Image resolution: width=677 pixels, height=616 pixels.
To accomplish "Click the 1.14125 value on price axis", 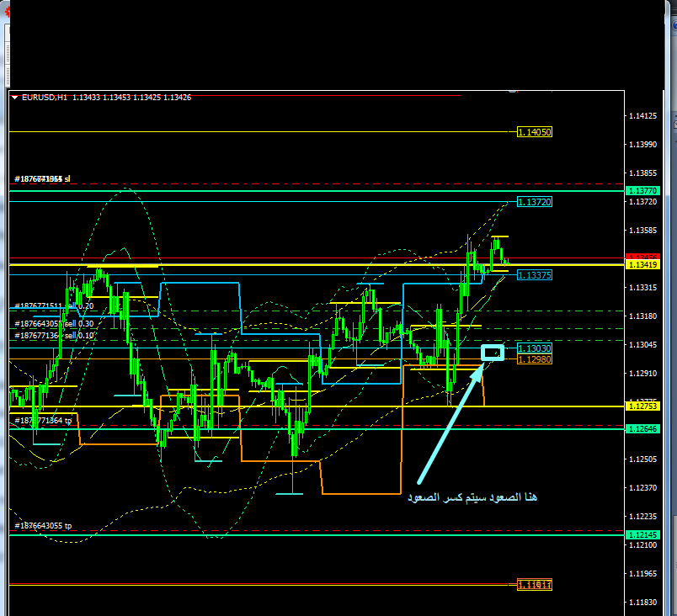I will (642, 115).
